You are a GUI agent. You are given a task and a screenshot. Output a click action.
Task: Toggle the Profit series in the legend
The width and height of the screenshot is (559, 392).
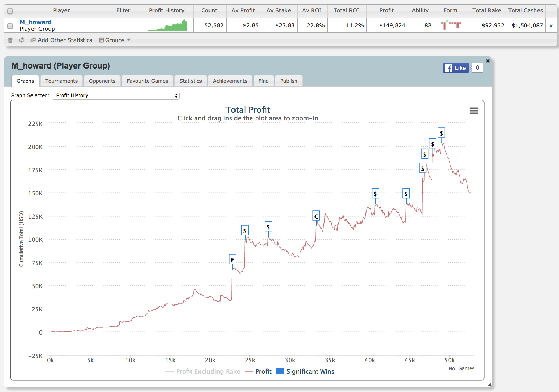[258, 371]
